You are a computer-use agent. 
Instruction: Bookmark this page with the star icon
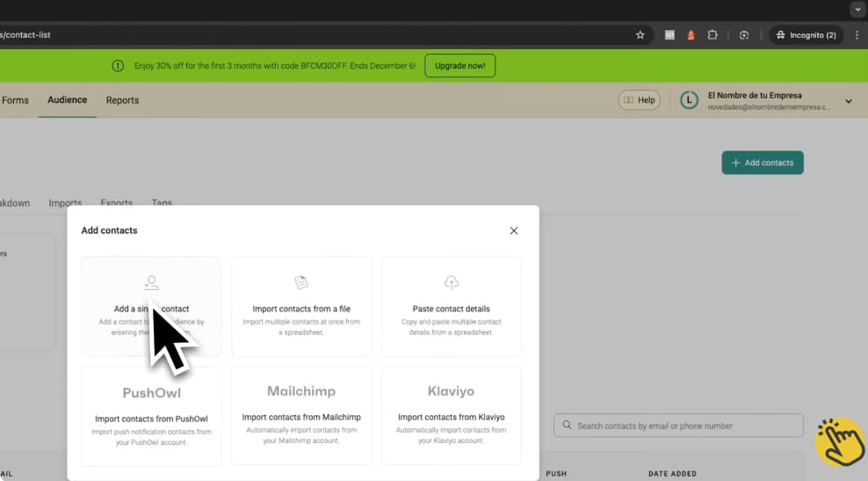pos(640,35)
